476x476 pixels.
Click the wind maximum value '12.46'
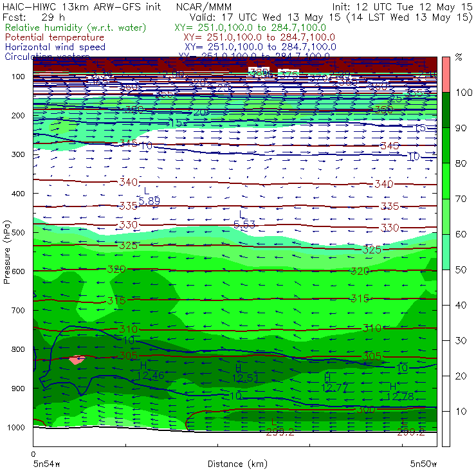click(151, 376)
